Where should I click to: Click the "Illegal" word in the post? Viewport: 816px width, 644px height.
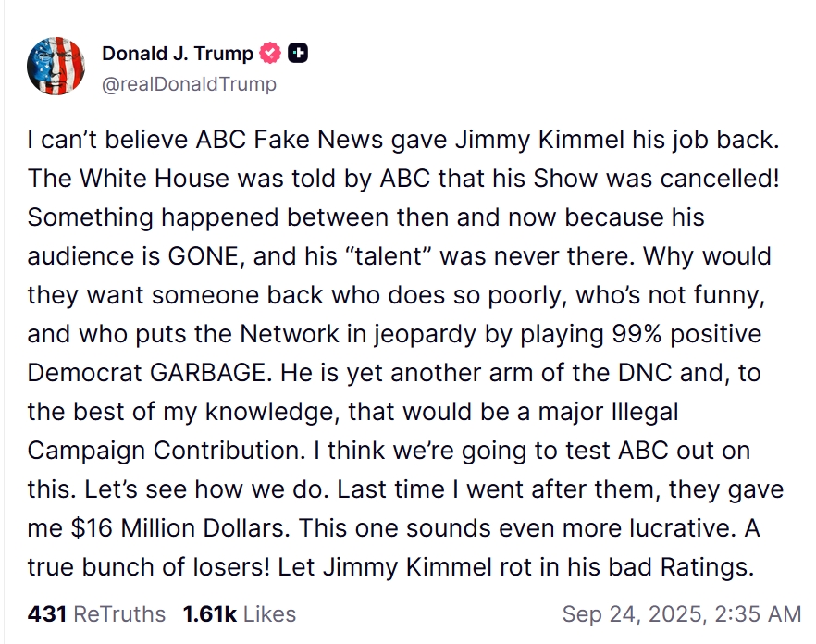[644, 412]
